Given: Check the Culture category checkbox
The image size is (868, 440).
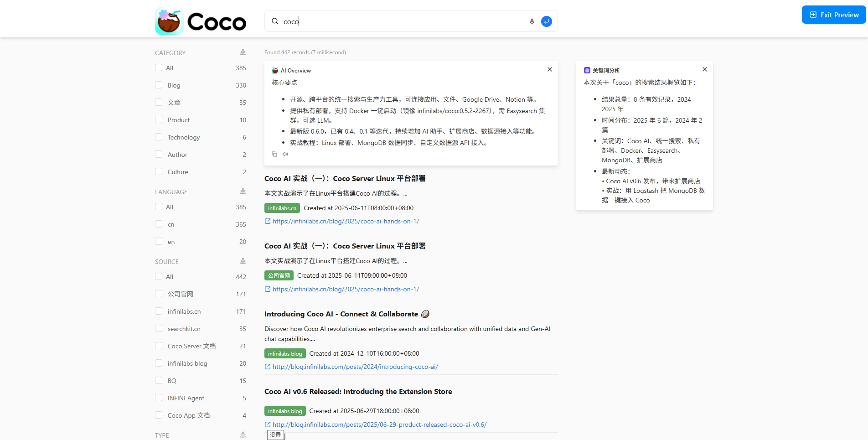Looking at the screenshot, I should pyautogui.click(x=159, y=171).
